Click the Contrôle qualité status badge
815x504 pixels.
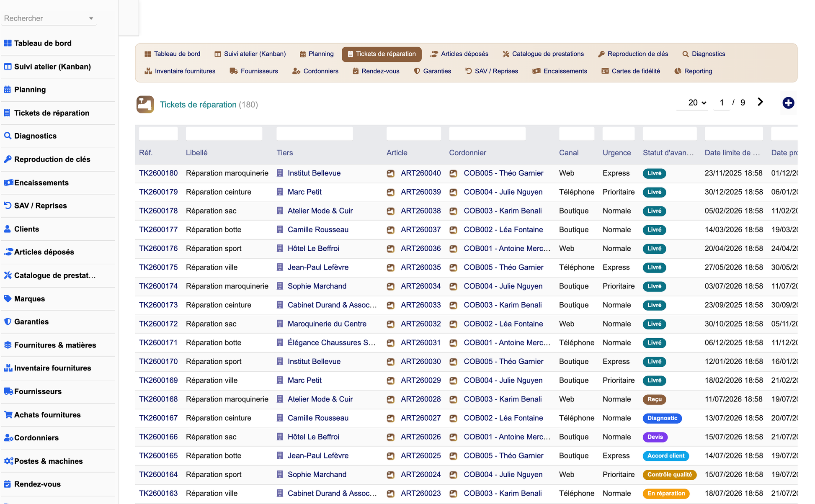point(669,475)
